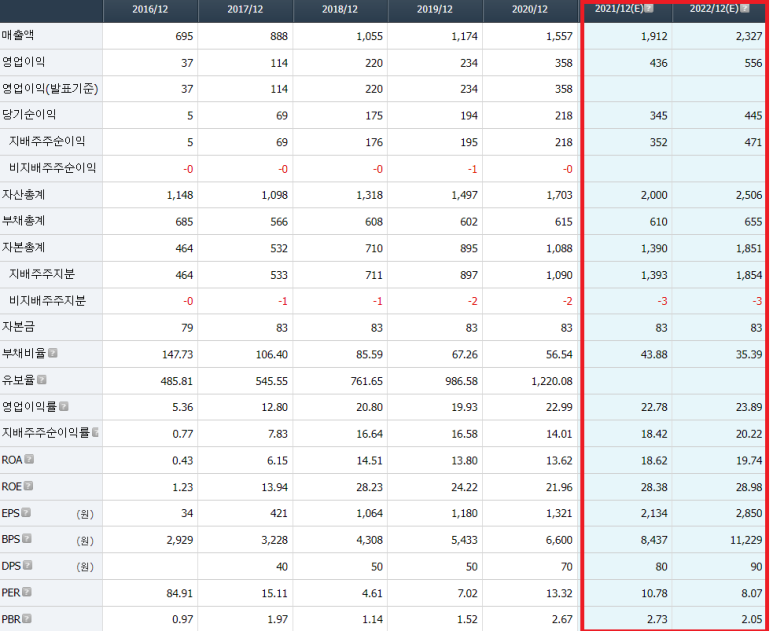
Task: Click the 당기순이익 row label
Action: click(29, 115)
